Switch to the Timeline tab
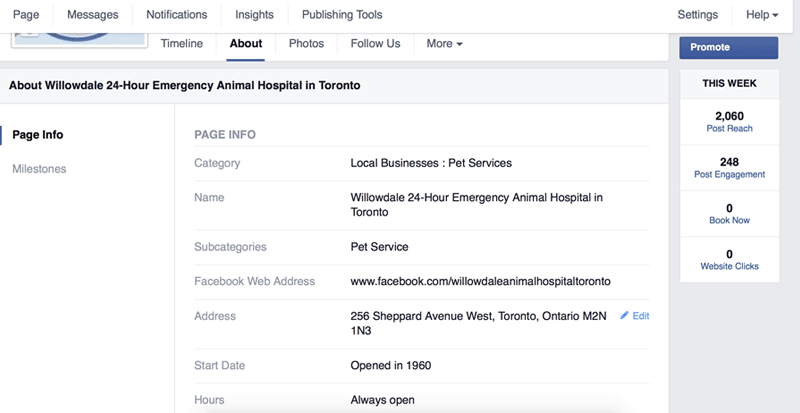The height and width of the screenshot is (413, 800). (x=182, y=44)
